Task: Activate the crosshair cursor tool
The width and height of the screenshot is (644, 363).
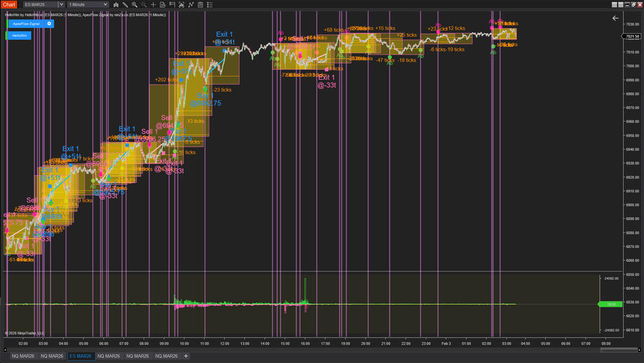Action: pos(154,5)
